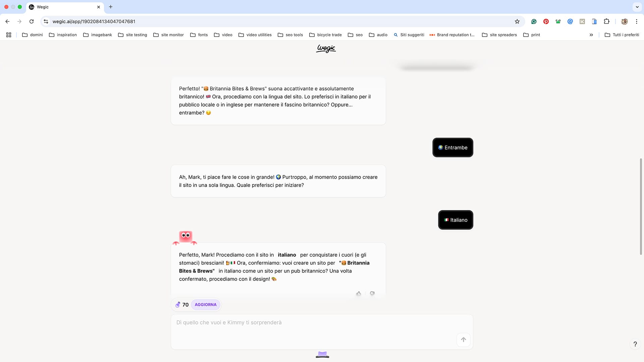Click the AGGIORNA upgrade button
Image resolution: width=644 pixels, height=362 pixels.
tap(205, 305)
